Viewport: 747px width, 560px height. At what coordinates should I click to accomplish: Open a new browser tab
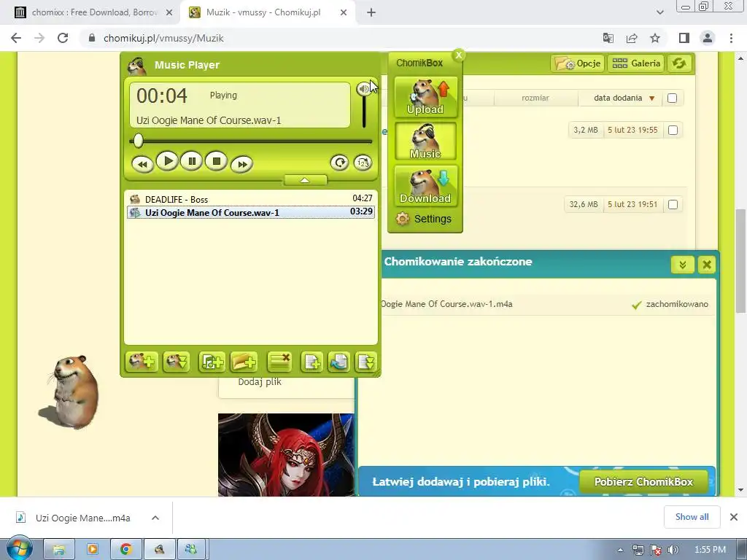click(371, 13)
